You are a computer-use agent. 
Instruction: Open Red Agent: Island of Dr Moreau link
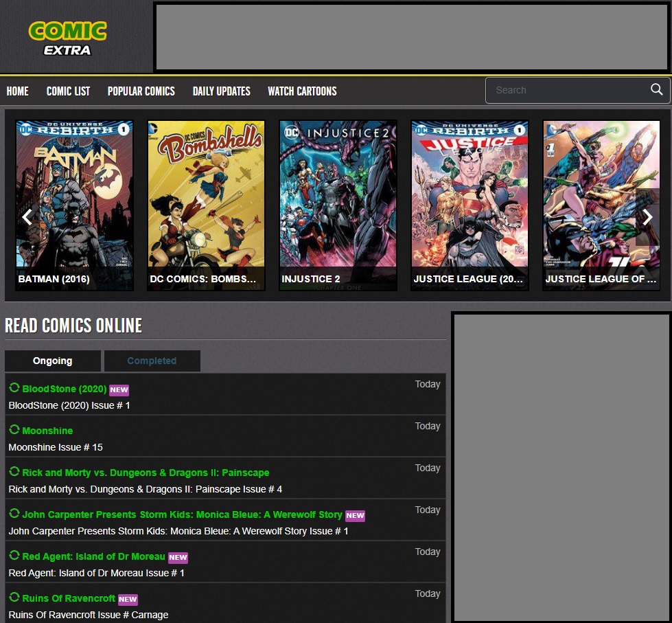(93, 556)
